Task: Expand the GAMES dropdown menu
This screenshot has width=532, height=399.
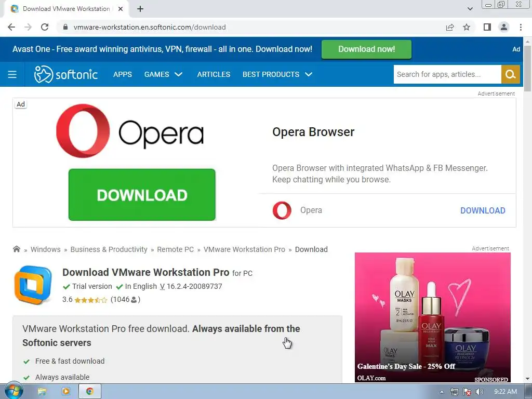Action: coord(163,74)
